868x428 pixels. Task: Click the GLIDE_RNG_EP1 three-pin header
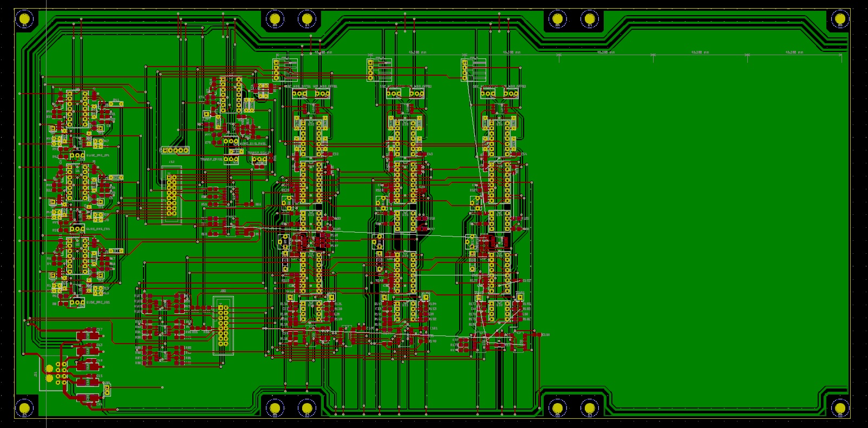coord(77,156)
